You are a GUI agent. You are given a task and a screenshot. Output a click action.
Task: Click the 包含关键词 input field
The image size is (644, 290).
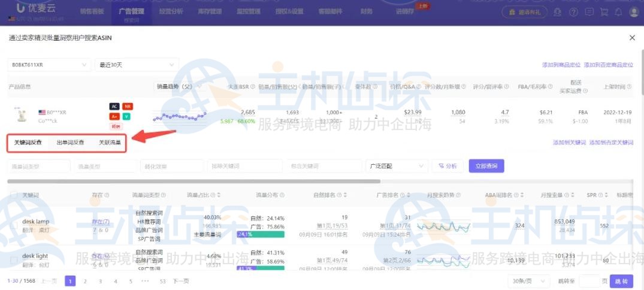323,166
